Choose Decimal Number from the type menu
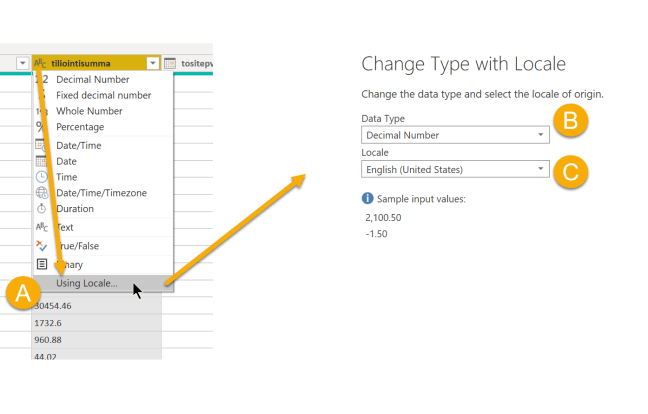The image size is (648, 414). 92,79
